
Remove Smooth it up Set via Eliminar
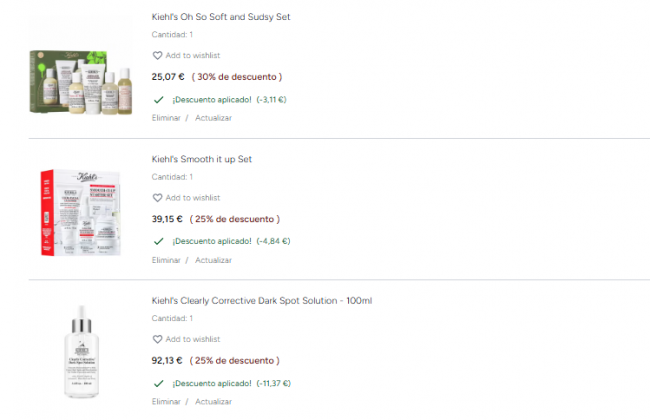point(166,260)
